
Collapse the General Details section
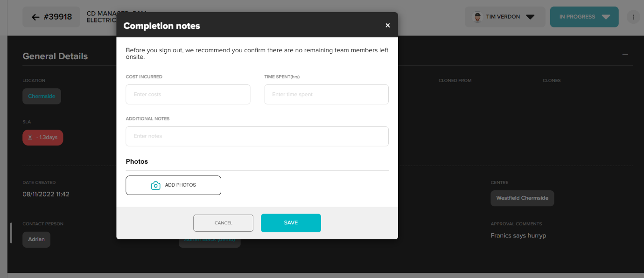point(625,55)
